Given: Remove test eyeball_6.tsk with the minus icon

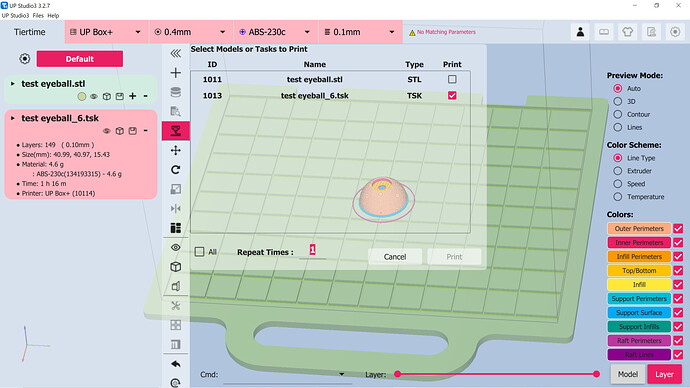Looking at the screenshot, I should pyautogui.click(x=145, y=131).
